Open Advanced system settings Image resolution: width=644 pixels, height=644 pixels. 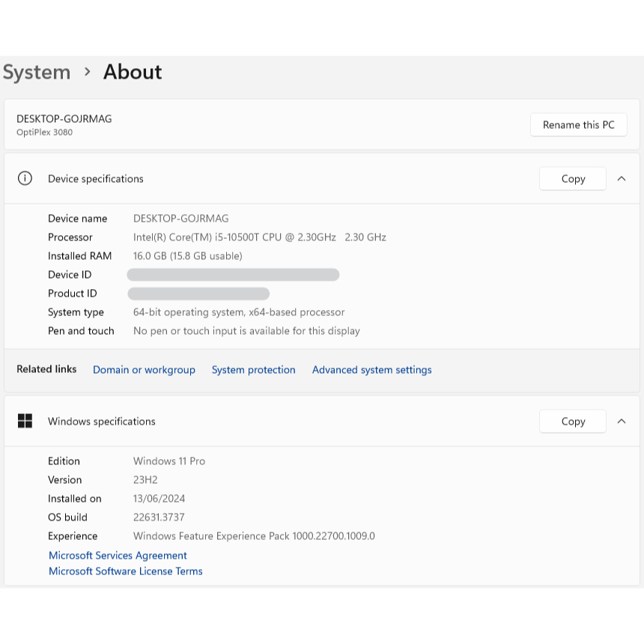371,370
